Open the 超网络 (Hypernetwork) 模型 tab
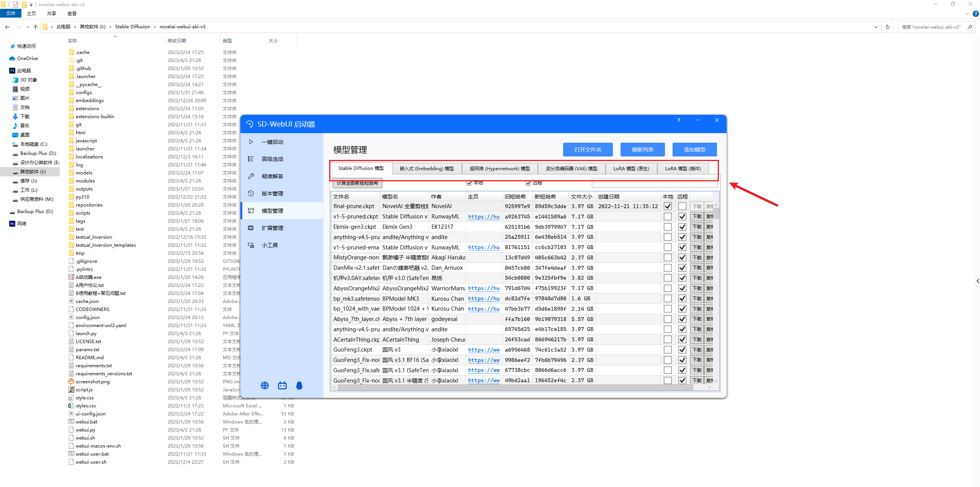980x487 pixels. 500,168
